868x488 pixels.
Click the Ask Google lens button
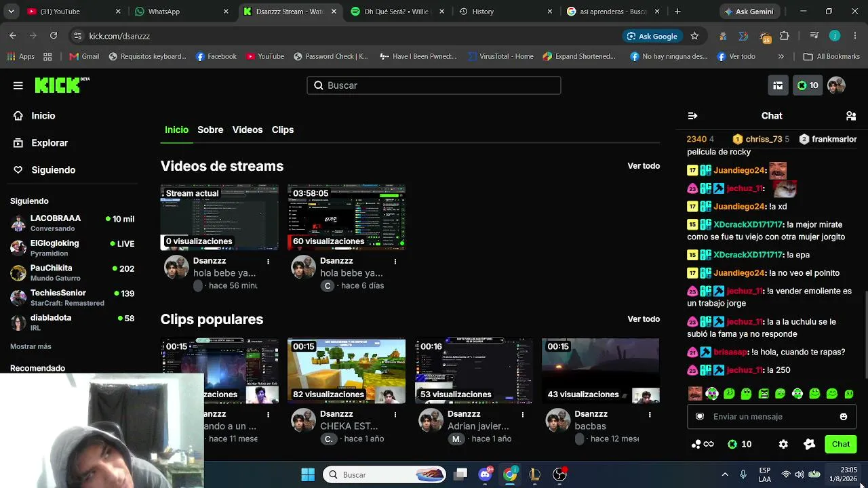pyautogui.click(x=652, y=36)
